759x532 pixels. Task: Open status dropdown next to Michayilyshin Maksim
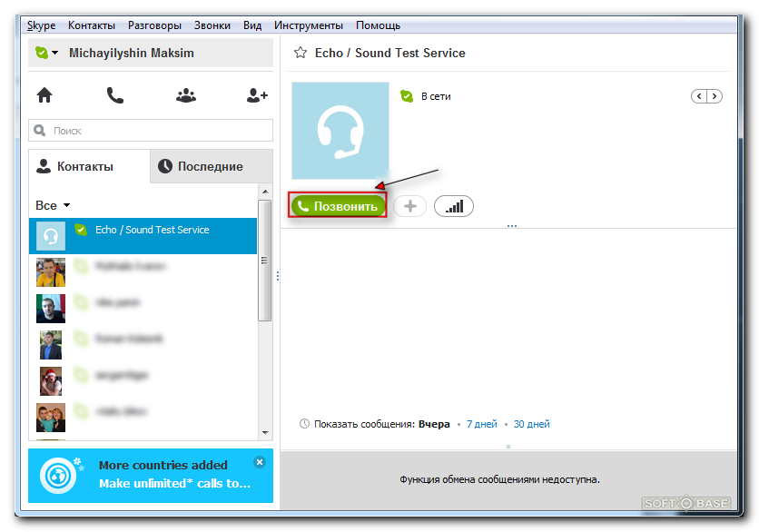(x=47, y=53)
